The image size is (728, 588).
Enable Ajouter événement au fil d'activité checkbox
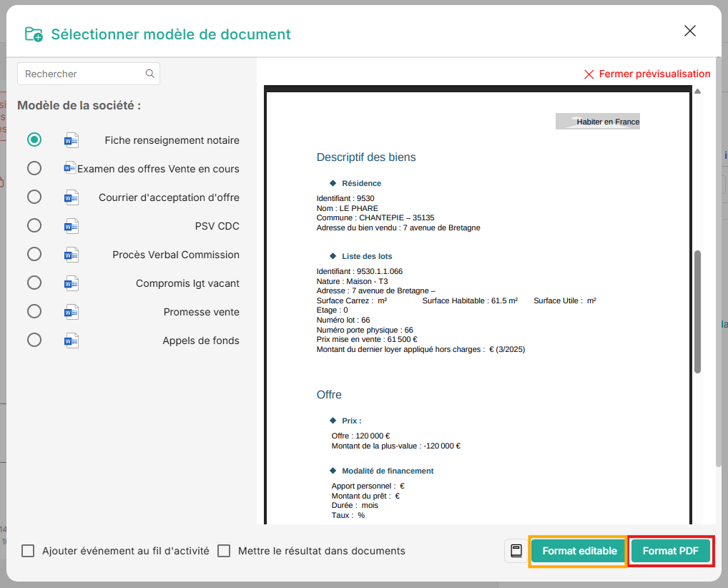pyautogui.click(x=28, y=551)
